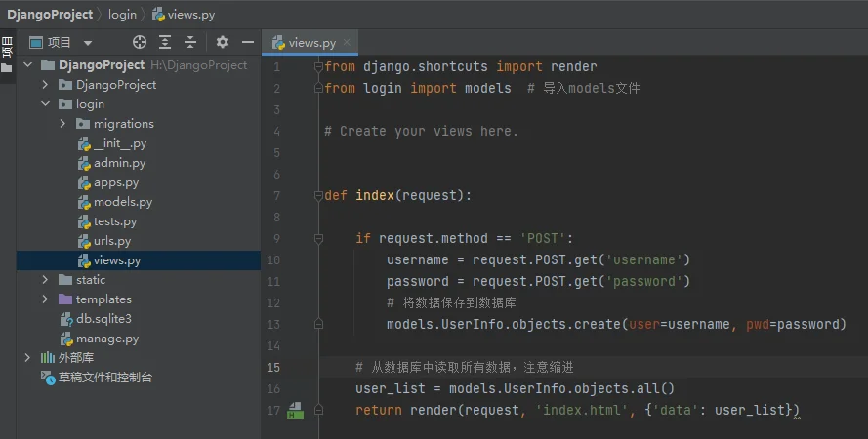This screenshot has width=868, height=439.
Task: Click the locate current file crosshair icon
Action: click(x=140, y=42)
